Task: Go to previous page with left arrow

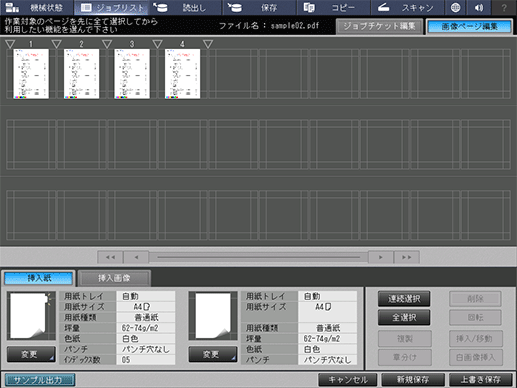Action: coord(136,257)
